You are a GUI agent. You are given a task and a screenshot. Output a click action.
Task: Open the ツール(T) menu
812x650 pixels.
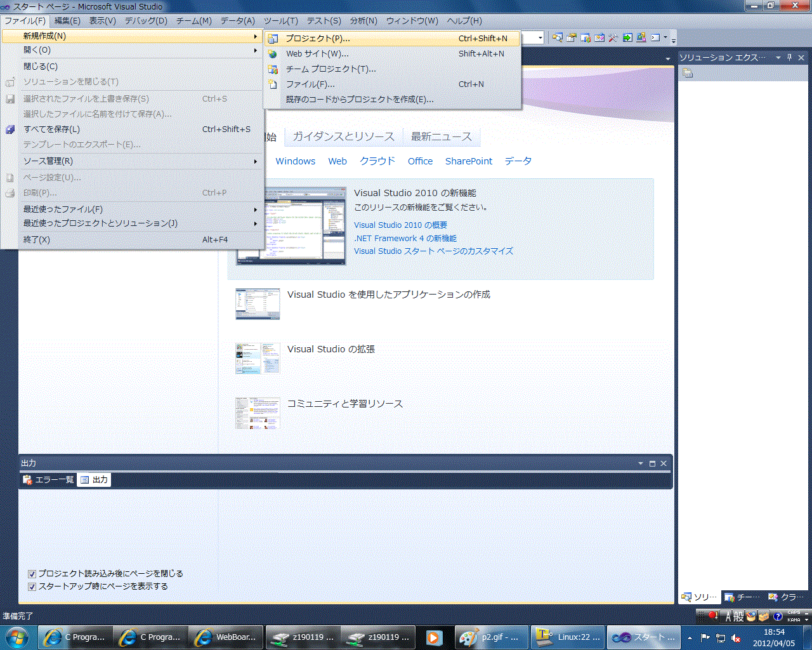(x=281, y=21)
